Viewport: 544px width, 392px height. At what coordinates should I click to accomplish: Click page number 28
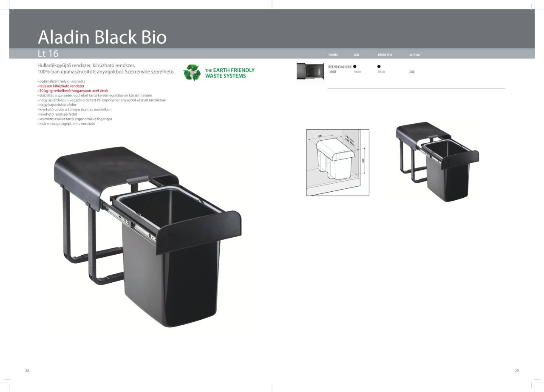27,371
